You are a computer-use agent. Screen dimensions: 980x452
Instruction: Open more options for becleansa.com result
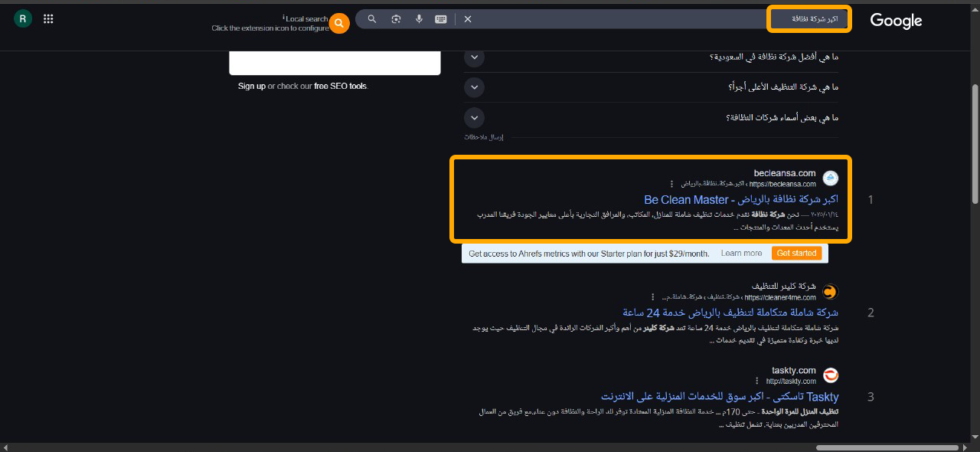click(671, 184)
